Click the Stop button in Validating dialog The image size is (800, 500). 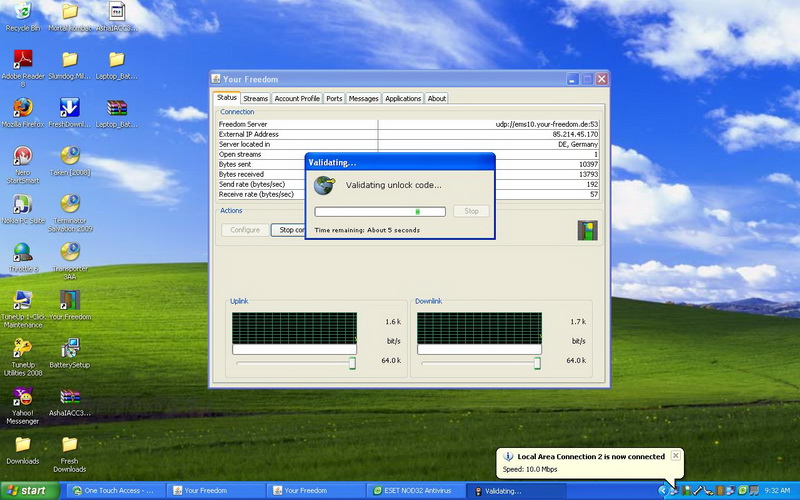pyautogui.click(x=471, y=211)
